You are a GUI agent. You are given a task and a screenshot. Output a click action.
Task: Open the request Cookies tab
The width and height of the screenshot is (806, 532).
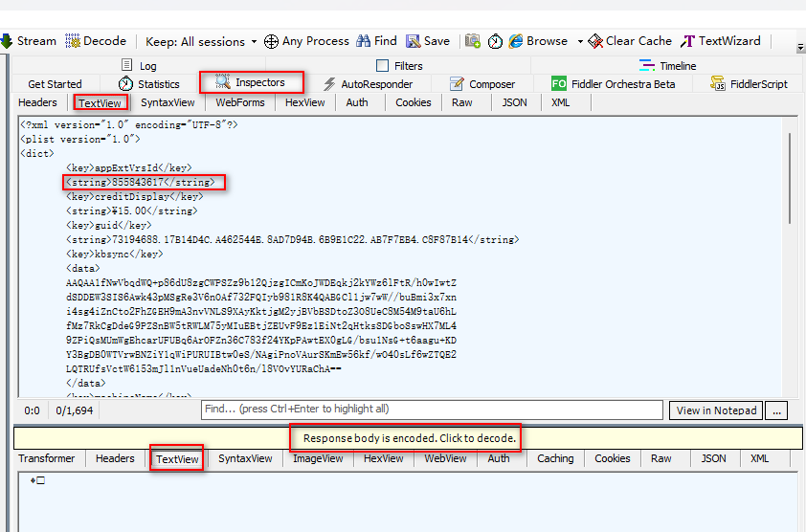(414, 102)
